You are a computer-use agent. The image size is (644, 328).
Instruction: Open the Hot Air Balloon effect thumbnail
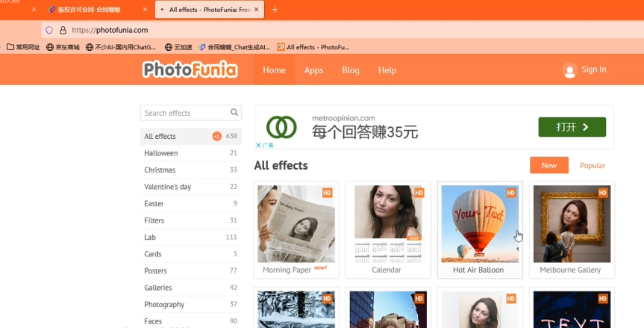pyautogui.click(x=478, y=224)
